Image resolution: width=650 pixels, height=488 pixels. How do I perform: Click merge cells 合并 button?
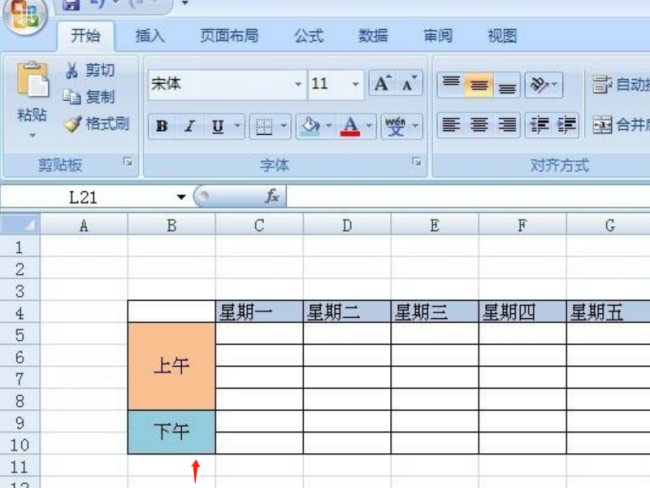tap(621, 124)
